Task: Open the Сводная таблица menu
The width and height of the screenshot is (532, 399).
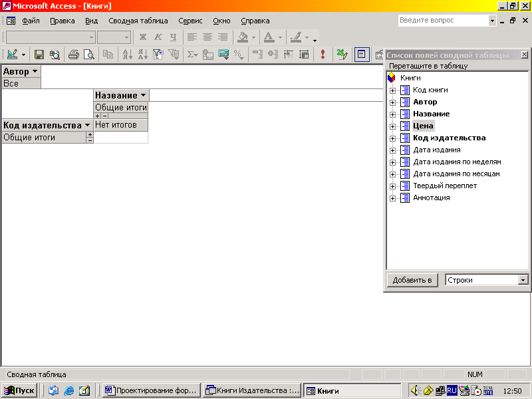Action: coord(138,21)
